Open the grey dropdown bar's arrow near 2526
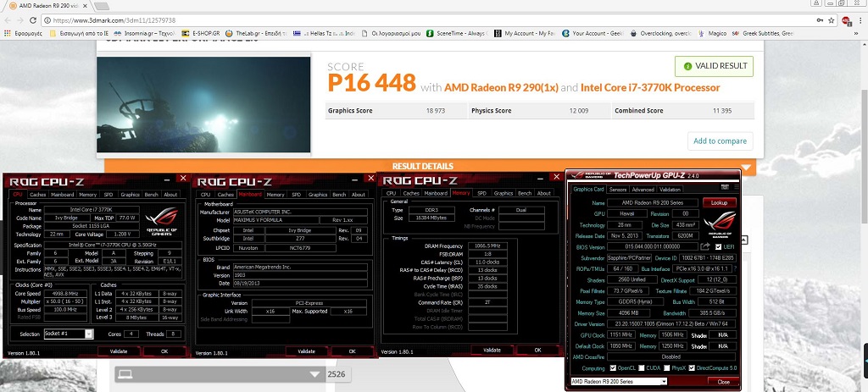Viewport: 868px width, 392px height. pyautogui.click(x=314, y=374)
